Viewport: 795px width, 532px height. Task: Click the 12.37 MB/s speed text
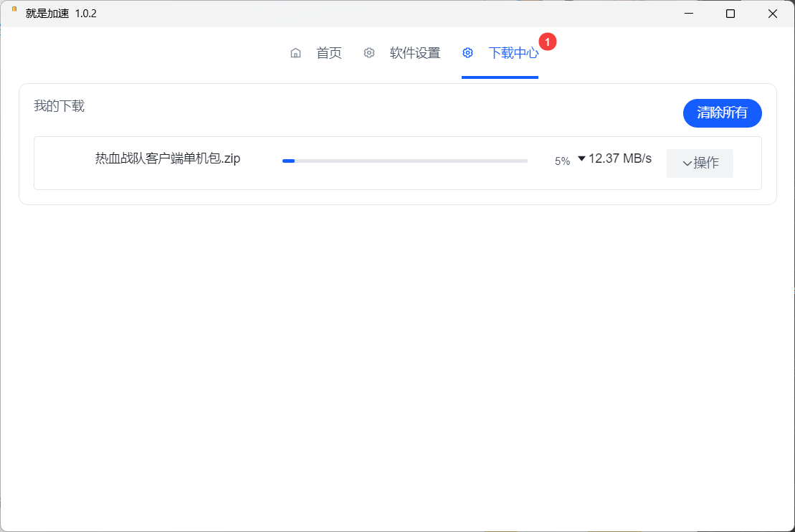point(619,158)
